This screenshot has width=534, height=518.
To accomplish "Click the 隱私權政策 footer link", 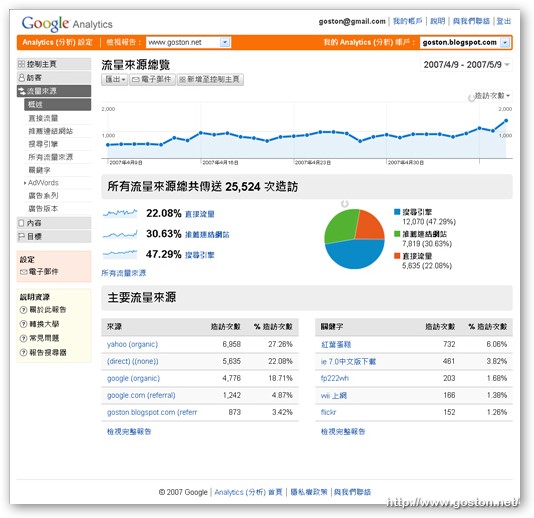I will pos(309,492).
